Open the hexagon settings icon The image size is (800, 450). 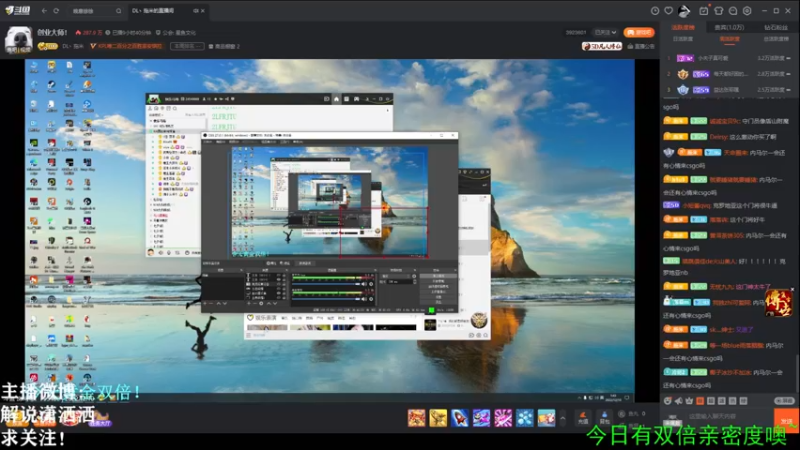747,11
